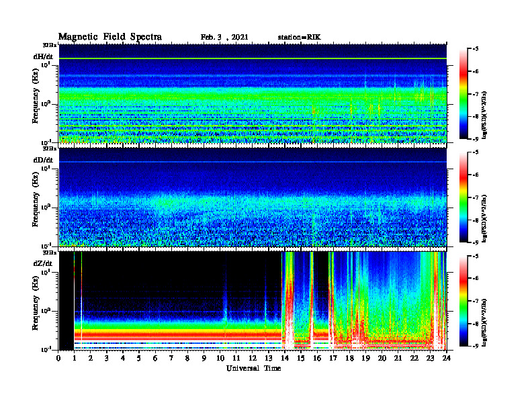532x411 pixels.
Task: Click the "-9" value on dZ/dt color scale
Action: [x=476, y=346]
